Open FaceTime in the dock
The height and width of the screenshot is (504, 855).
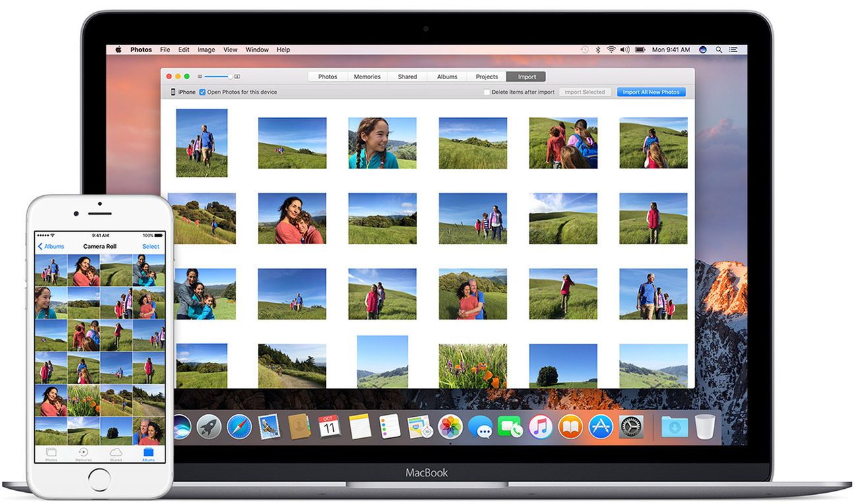point(510,427)
